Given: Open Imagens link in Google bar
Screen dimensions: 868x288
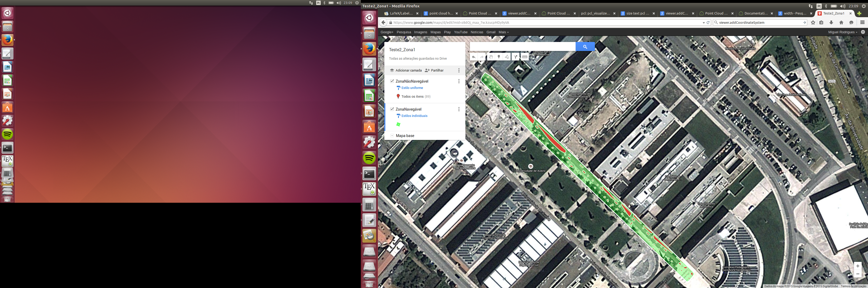Looking at the screenshot, I should pos(421,32).
